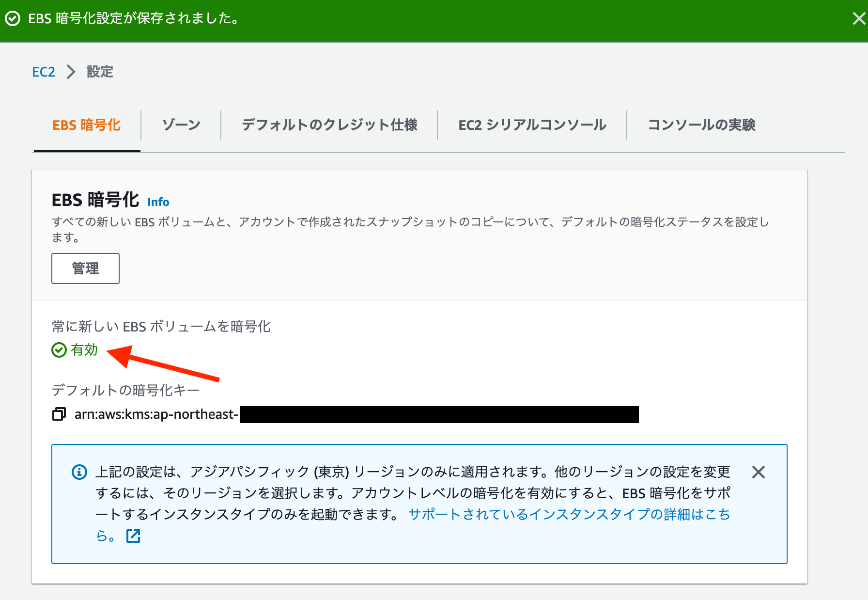Switch to the コンソールの実験 tab
Image resolution: width=868 pixels, height=600 pixels.
702,125
